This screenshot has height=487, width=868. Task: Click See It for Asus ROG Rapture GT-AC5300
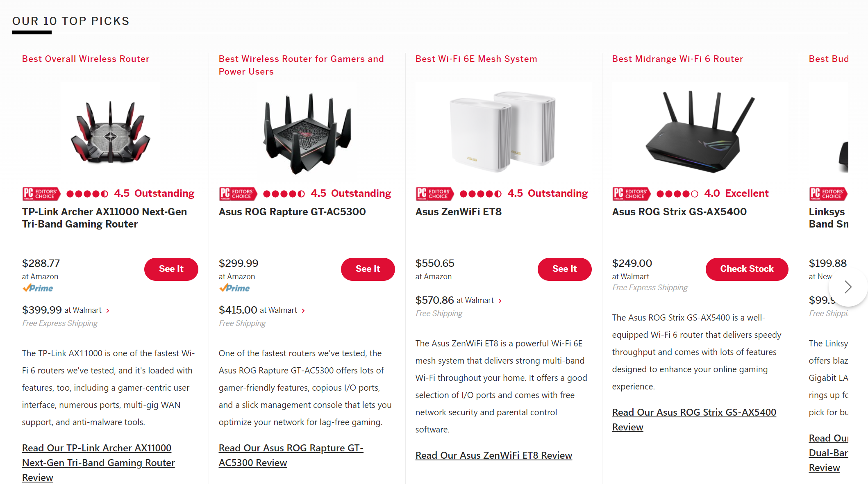tap(368, 269)
